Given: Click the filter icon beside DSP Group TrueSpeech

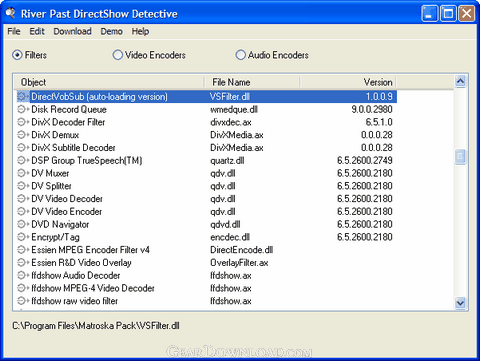Looking at the screenshot, I should 23,160.
